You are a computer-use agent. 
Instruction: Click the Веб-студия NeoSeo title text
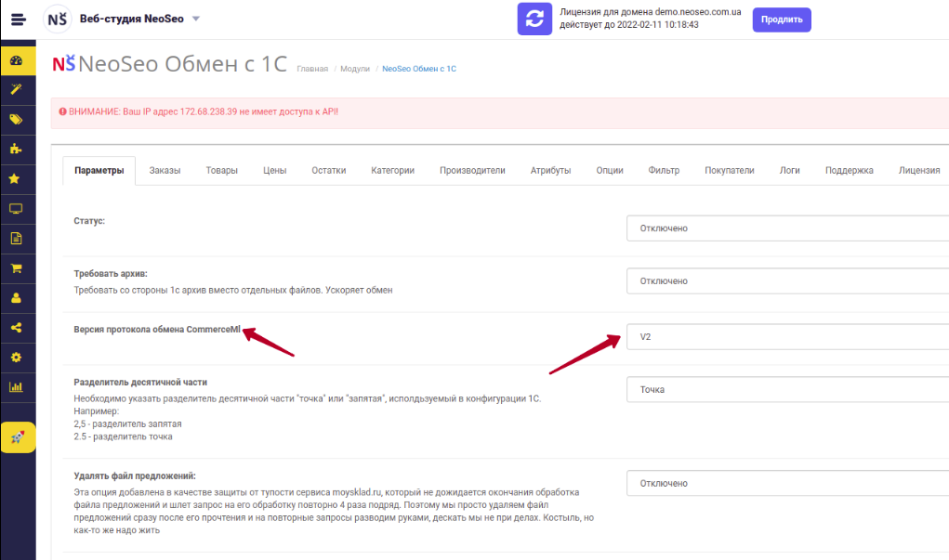pos(131,19)
